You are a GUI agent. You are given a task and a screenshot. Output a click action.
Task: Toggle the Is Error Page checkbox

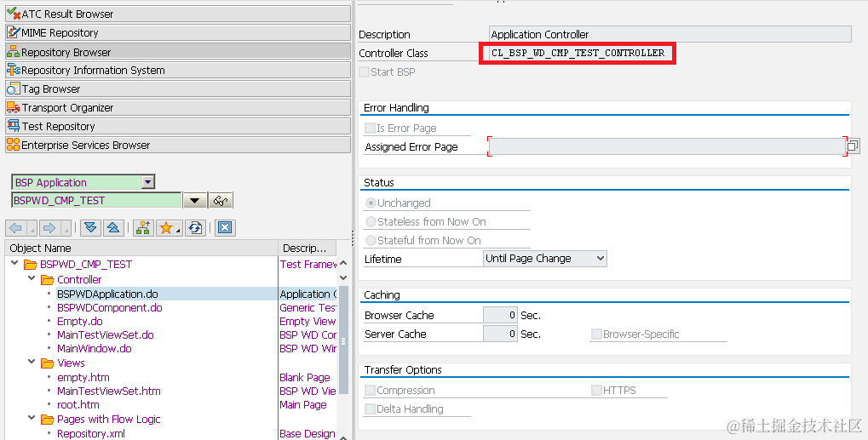point(370,129)
